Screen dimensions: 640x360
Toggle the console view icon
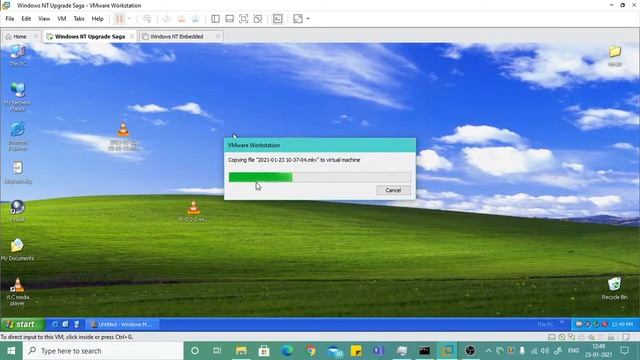tap(278, 19)
